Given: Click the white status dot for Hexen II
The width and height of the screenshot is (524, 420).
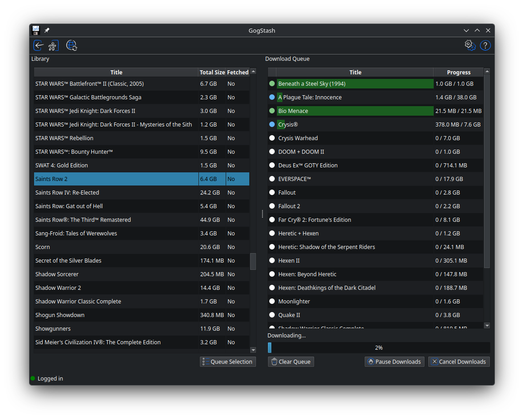Looking at the screenshot, I should (x=272, y=260).
